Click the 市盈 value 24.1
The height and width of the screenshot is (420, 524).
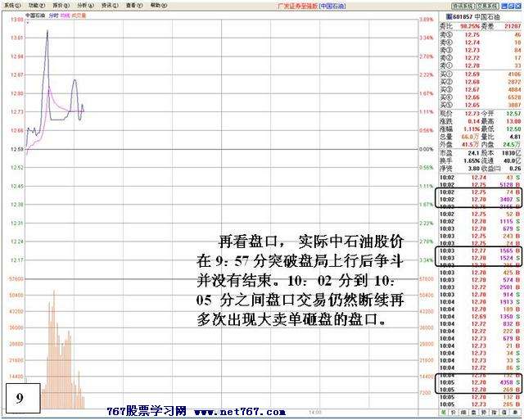coord(474,153)
